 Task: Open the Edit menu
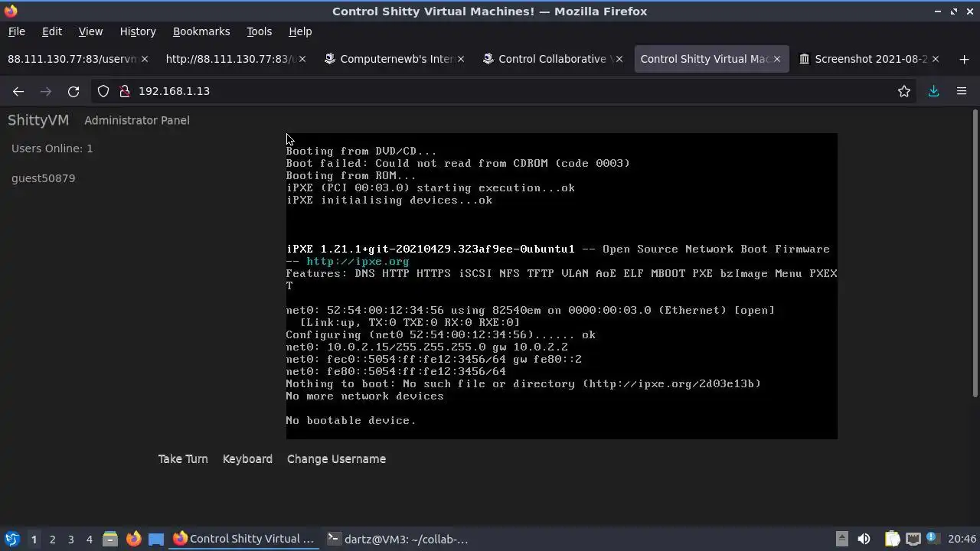pyautogui.click(x=52, y=31)
